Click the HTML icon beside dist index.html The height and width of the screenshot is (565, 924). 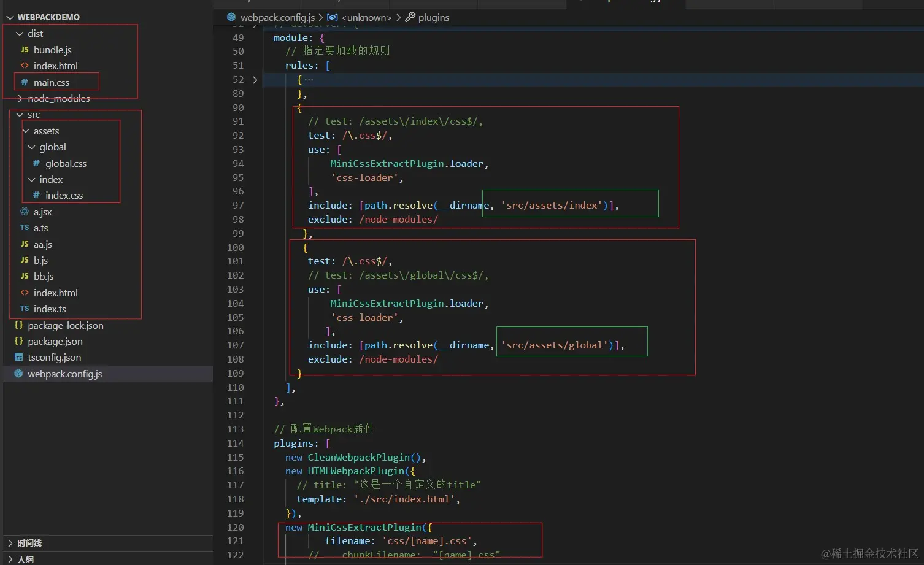coord(25,66)
